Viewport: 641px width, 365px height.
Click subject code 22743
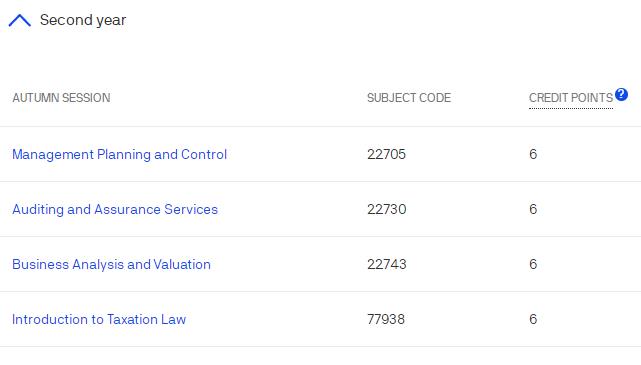coord(387,264)
